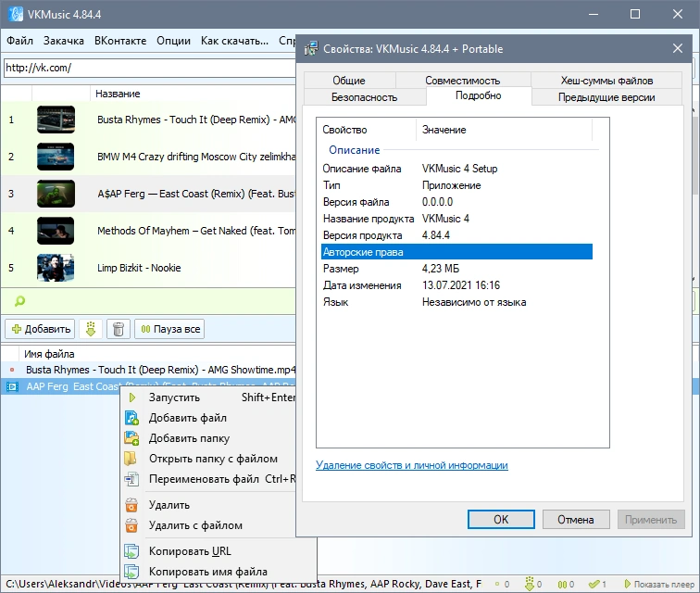Choose Открыть папку с файлом menu entry
700x593 pixels.
click(209, 459)
